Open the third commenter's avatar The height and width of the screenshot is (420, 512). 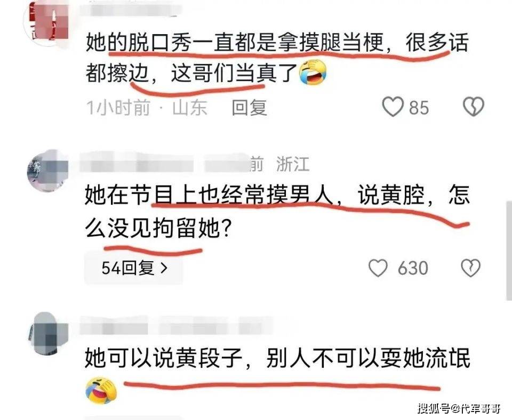click(x=47, y=334)
